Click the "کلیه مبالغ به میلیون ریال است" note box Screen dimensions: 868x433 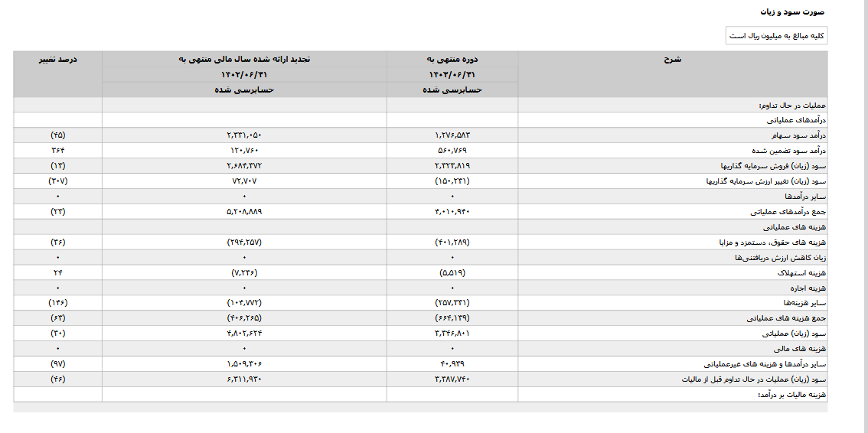pos(776,36)
